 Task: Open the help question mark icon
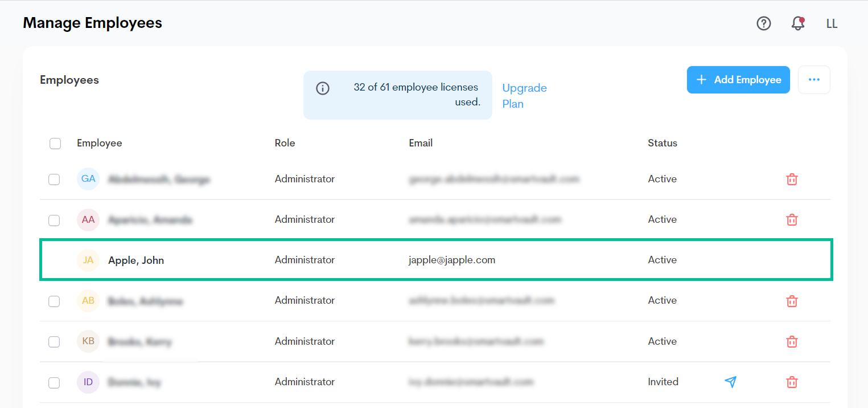pyautogui.click(x=763, y=23)
